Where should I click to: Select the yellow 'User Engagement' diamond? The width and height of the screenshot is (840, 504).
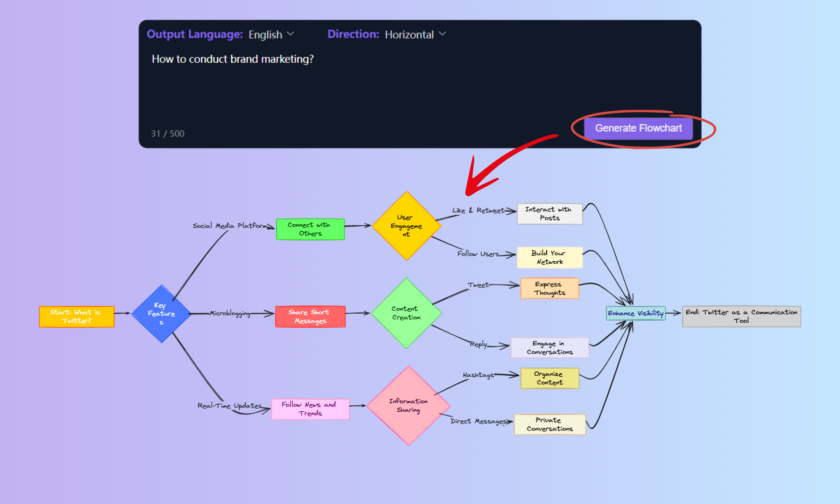pyautogui.click(x=406, y=226)
